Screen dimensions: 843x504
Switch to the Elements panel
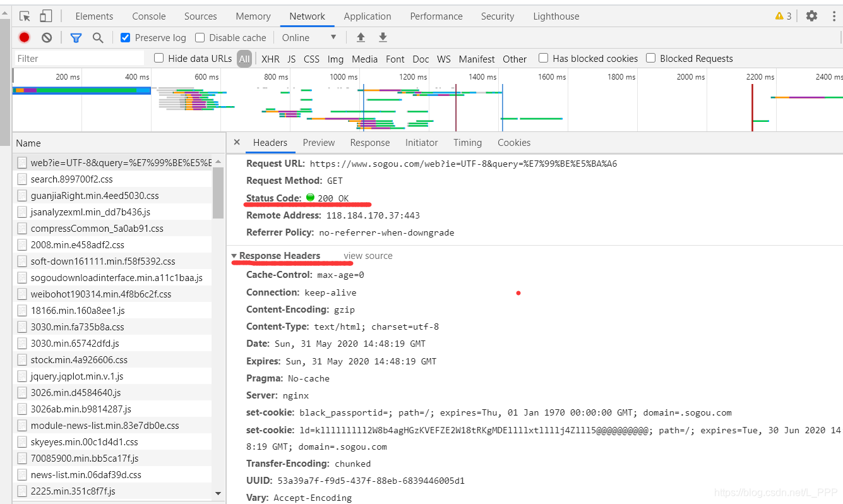click(x=94, y=16)
